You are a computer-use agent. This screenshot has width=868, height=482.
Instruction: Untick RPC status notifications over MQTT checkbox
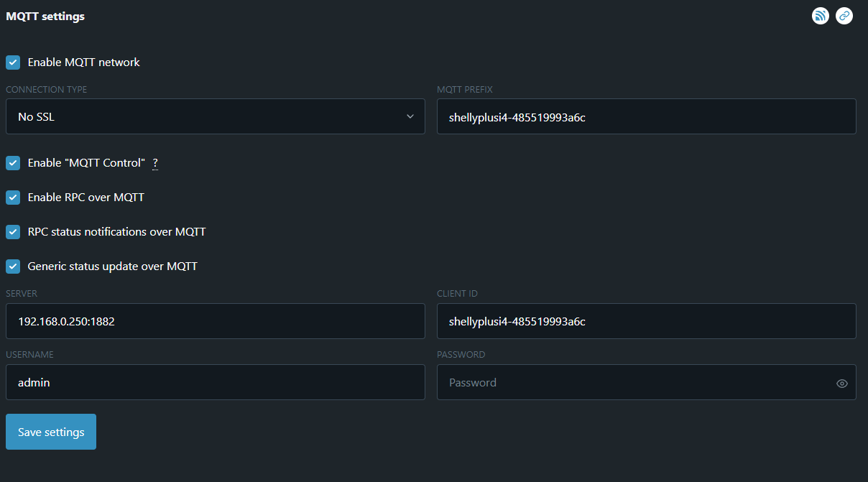[x=13, y=232]
